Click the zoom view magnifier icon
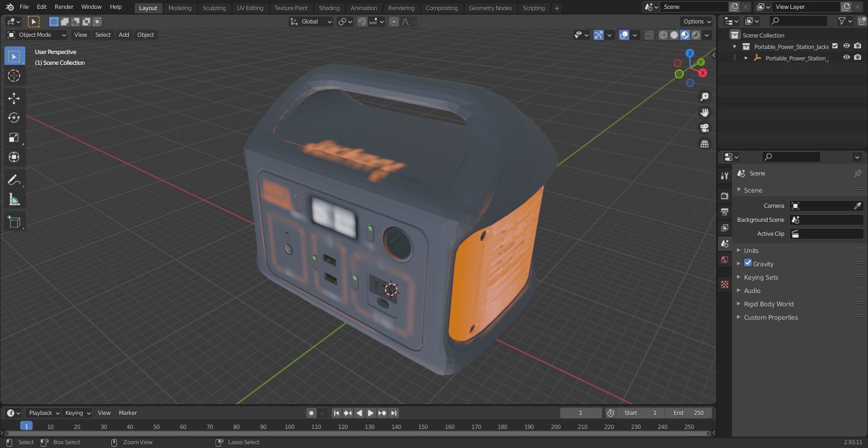The height and width of the screenshot is (448, 868). [704, 97]
